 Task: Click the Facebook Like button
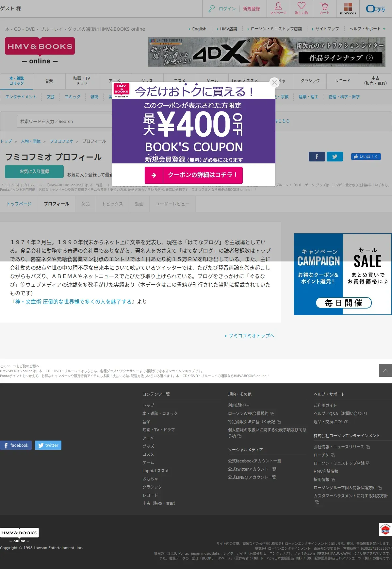[x=366, y=157]
